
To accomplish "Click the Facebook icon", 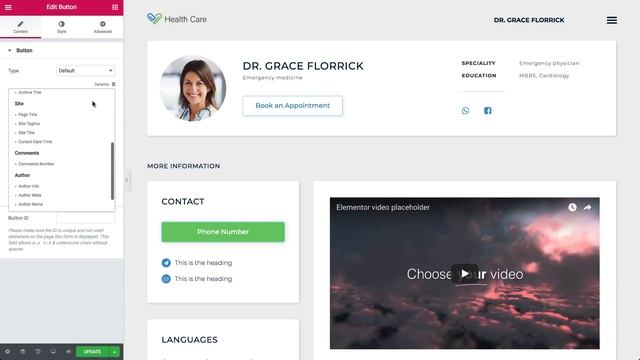I will (x=488, y=111).
